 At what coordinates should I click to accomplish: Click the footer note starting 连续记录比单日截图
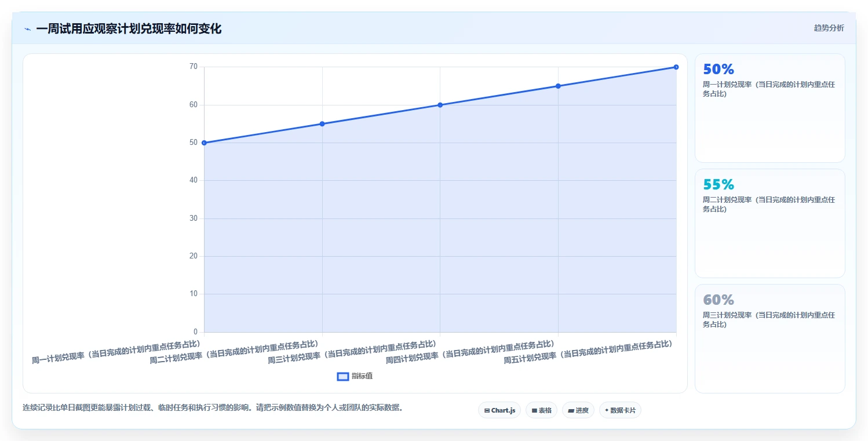213,407
